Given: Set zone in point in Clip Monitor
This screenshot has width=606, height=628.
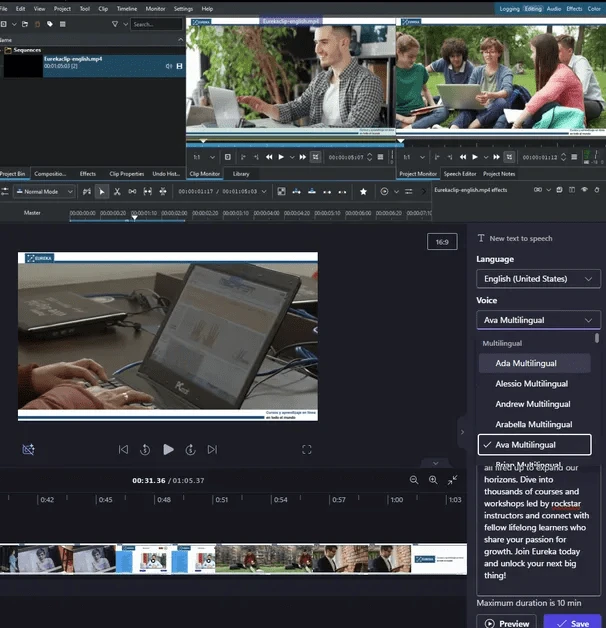Looking at the screenshot, I should pos(243,157).
